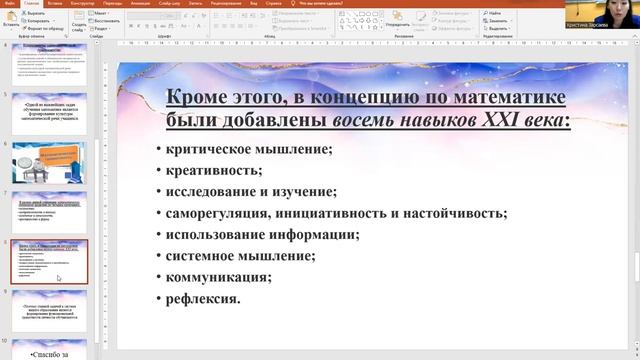Switch to the Конструктор ribbon tab
Image resolution: width=640 pixels, height=360 pixels.
pos(82,3)
